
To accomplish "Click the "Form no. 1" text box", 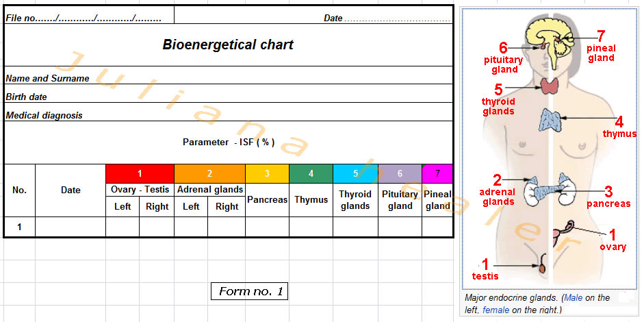I will point(249,292).
